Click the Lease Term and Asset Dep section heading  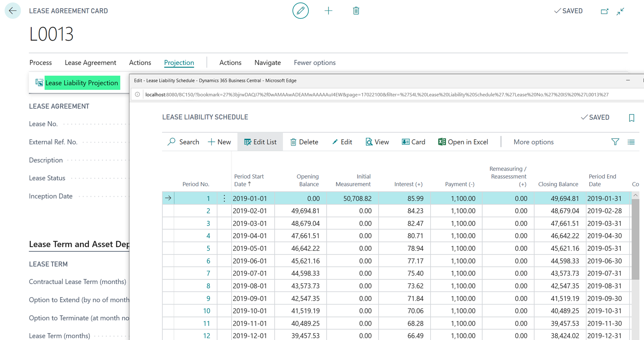tap(79, 244)
